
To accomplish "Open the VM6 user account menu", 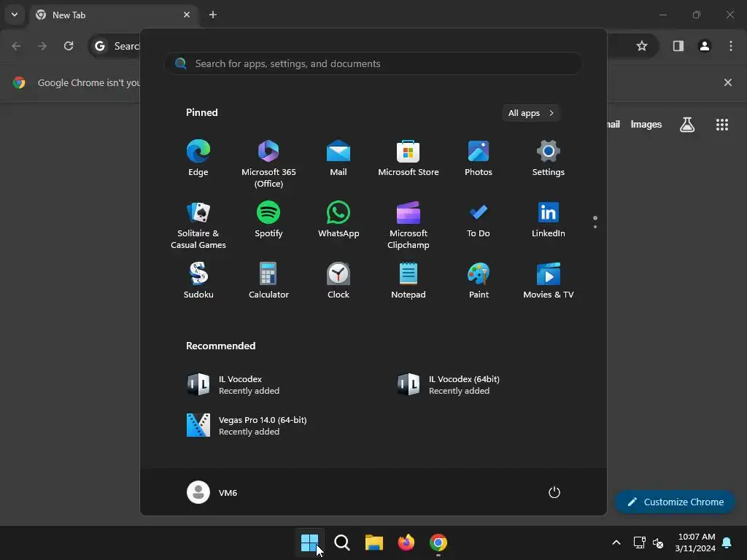I will coord(212,492).
